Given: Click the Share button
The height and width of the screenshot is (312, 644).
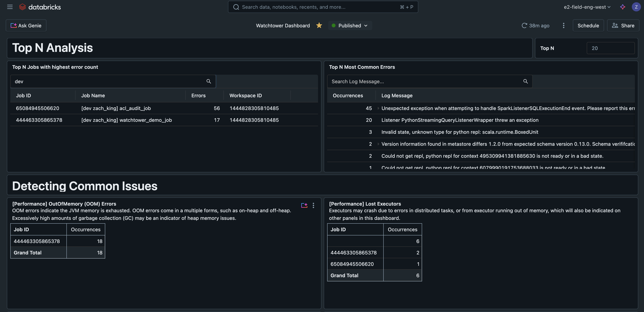Looking at the screenshot, I should click(x=623, y=25).
